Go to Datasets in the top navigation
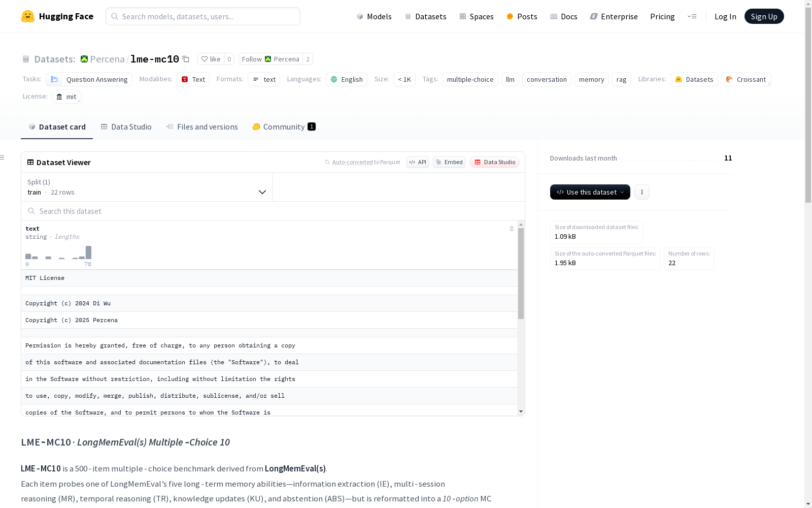The width and height of the screenshot is (812, 508). pos(425,16)
